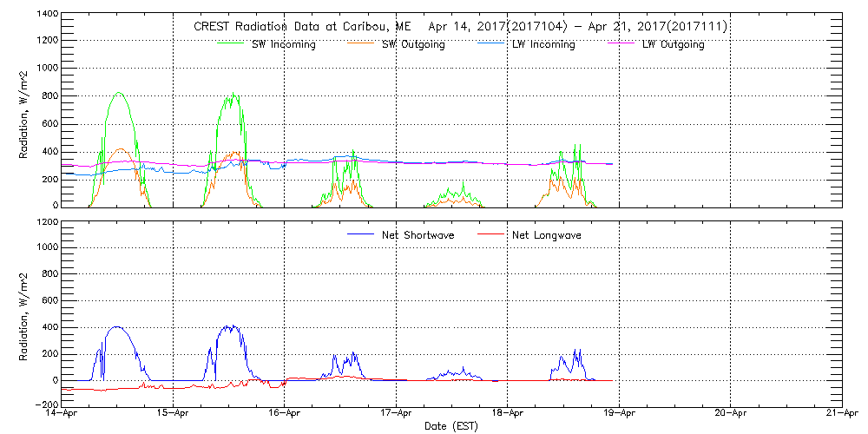Select the Net Longwave legend label
This screenshot has width=868, height=434.
[548, 235]
